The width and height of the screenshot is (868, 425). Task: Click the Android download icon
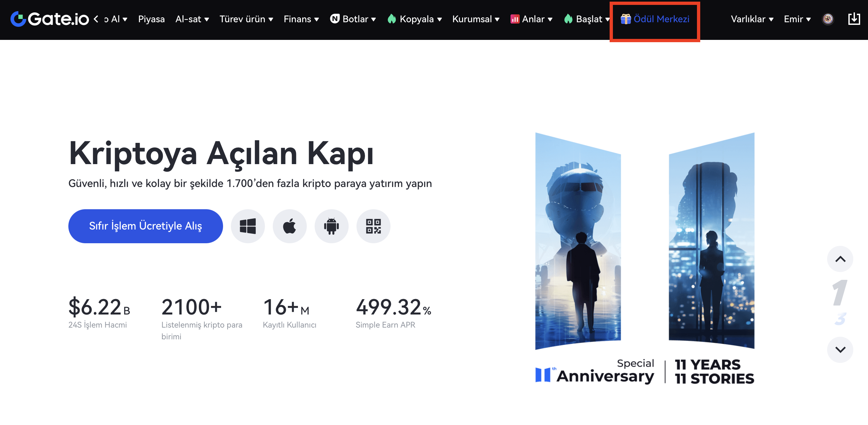point(331,226)
